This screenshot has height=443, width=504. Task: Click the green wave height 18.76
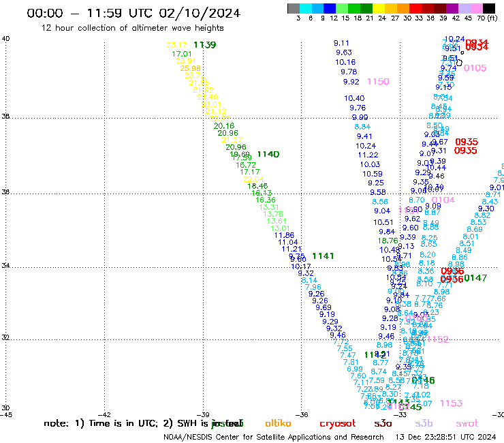click(x=388, y=241)
